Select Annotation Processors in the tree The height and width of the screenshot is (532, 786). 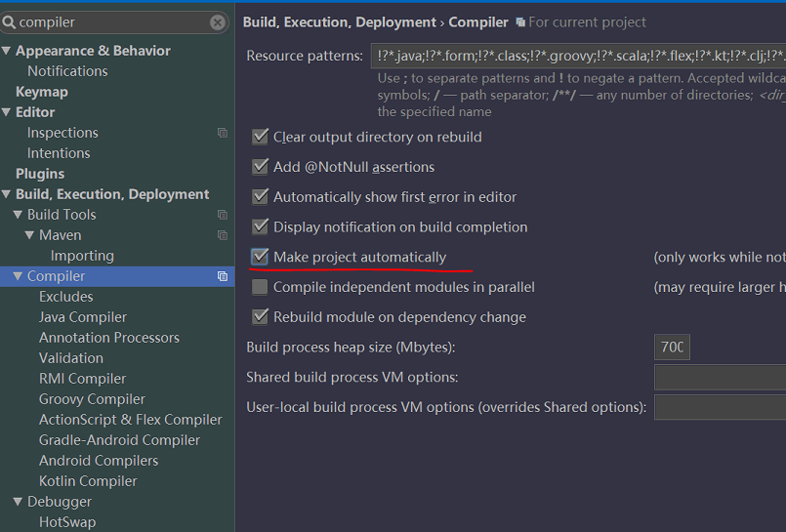109,338
